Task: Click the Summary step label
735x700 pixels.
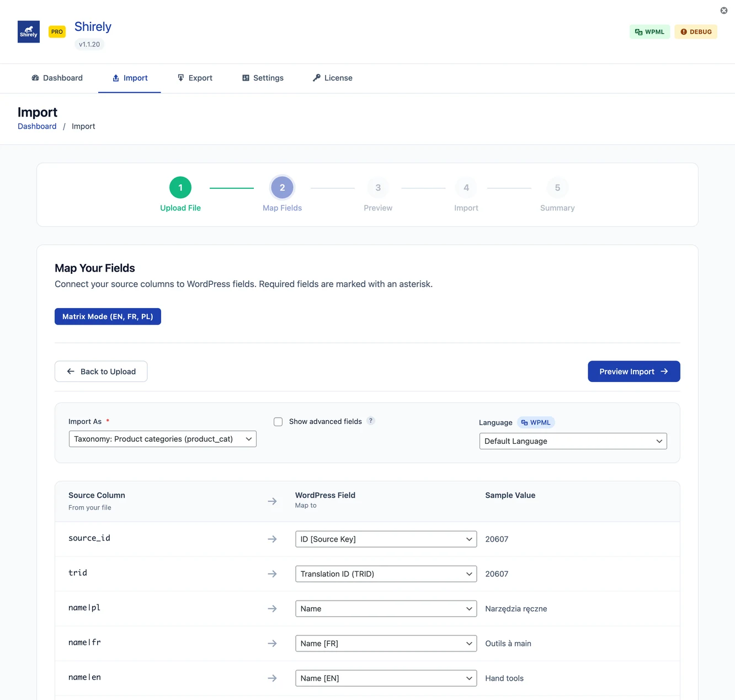Action: coord(557,208)
